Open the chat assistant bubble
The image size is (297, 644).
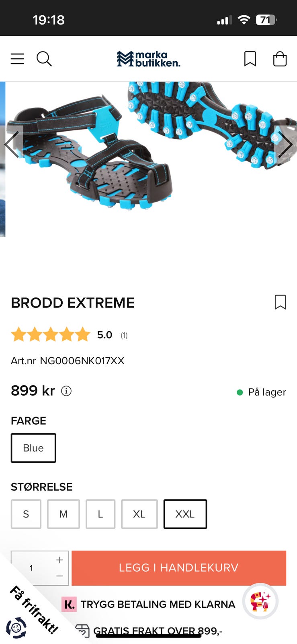tap(260, 601)
